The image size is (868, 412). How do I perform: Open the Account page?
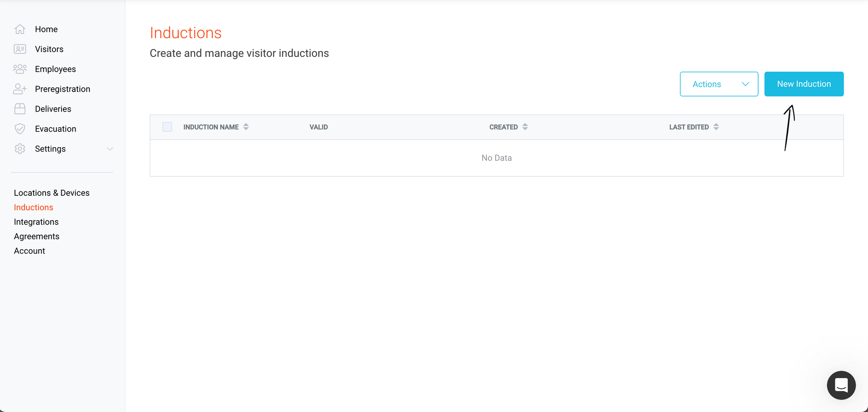tap(29, 250)
